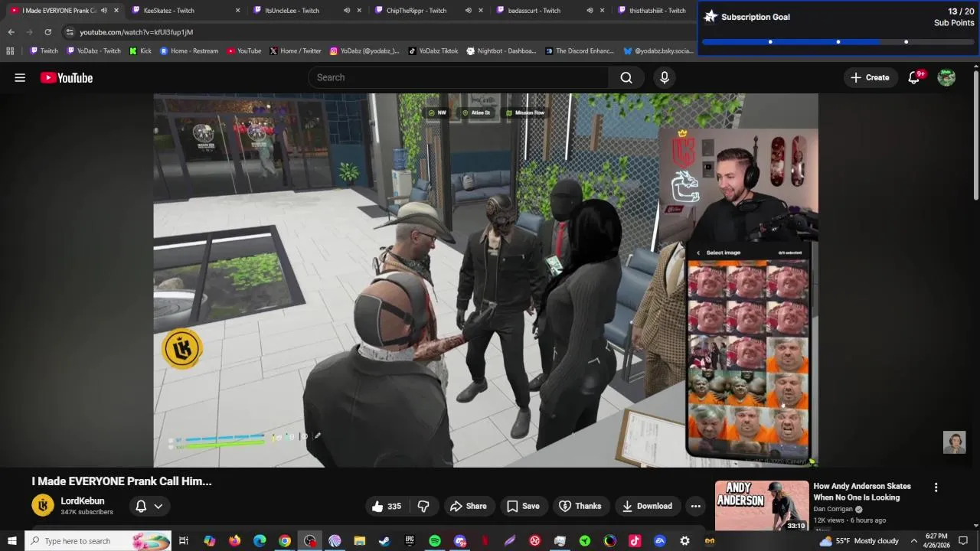980x551 pixels.
Task: Show hidden system tray icons
Action: click(913, 541)
